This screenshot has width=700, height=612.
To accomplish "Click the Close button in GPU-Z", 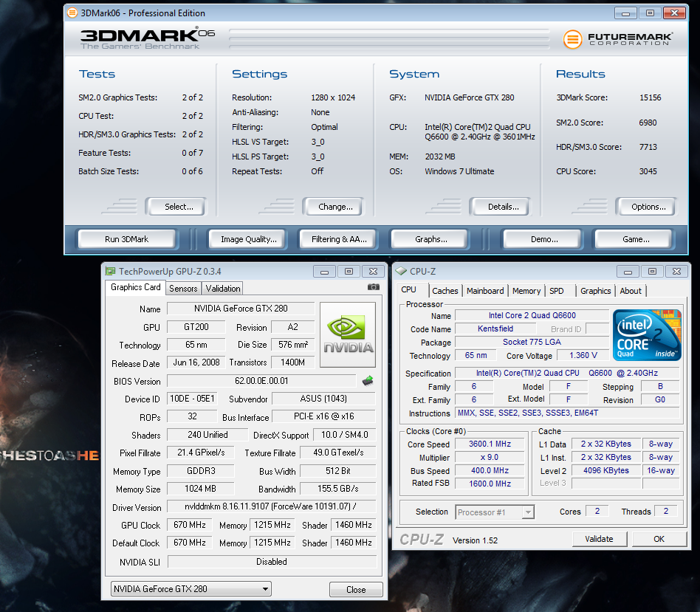I will [356, 589].
